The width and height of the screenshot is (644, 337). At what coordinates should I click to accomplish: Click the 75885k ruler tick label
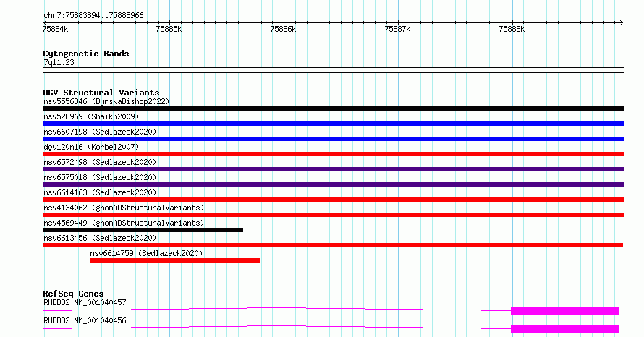[169, 29]
